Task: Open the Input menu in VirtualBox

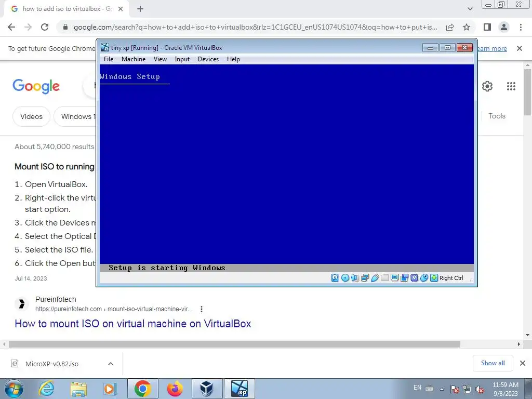Action: [x=182, y=59]
